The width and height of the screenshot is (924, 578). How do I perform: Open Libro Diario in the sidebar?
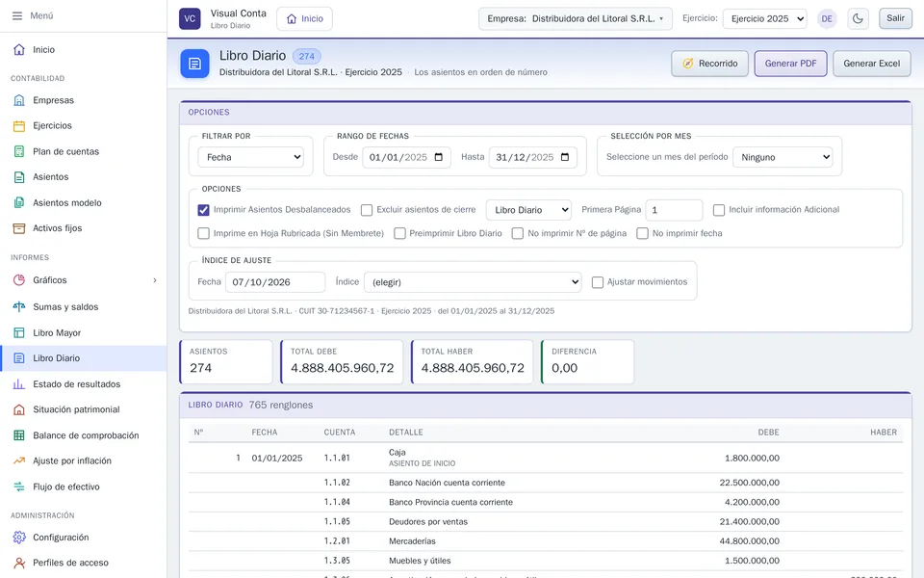click(84, 358)
